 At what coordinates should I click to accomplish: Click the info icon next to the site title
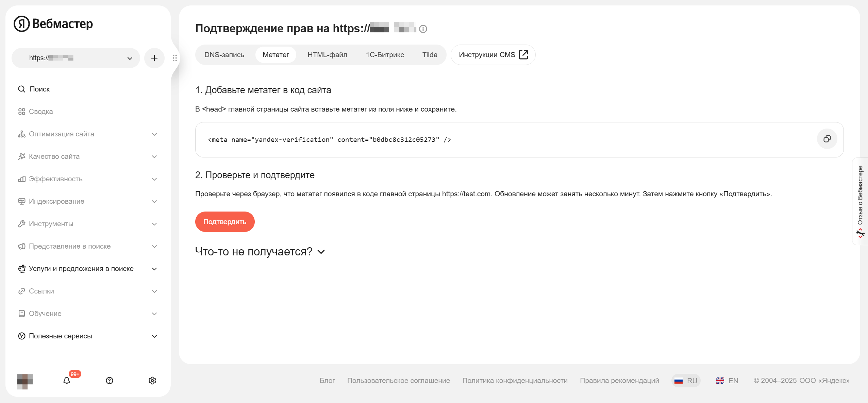(423, 29)
